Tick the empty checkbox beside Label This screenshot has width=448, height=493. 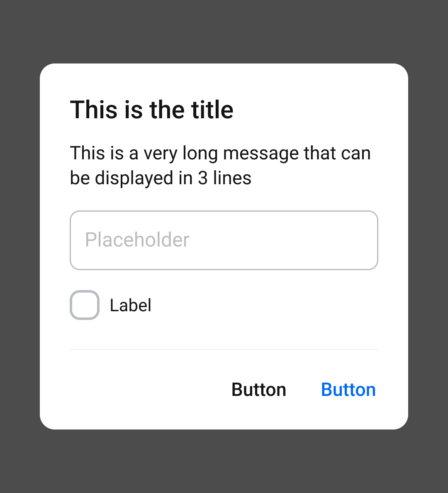(85, 305)
